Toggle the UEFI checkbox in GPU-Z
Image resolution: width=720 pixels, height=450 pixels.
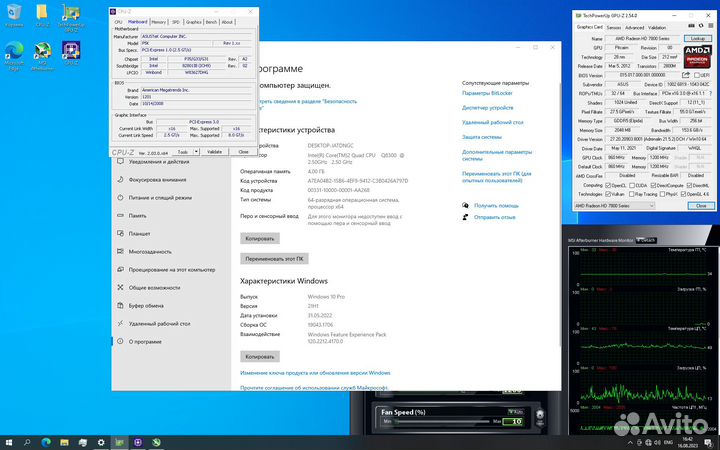[697, 75]
